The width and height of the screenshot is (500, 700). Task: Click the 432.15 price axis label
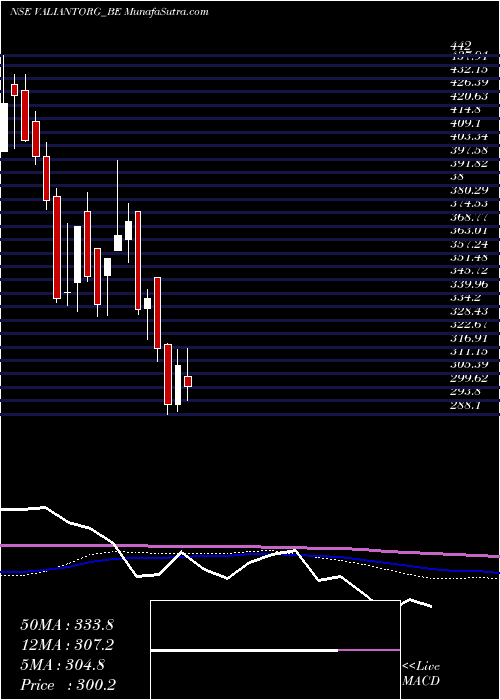[x=469, y=70]
